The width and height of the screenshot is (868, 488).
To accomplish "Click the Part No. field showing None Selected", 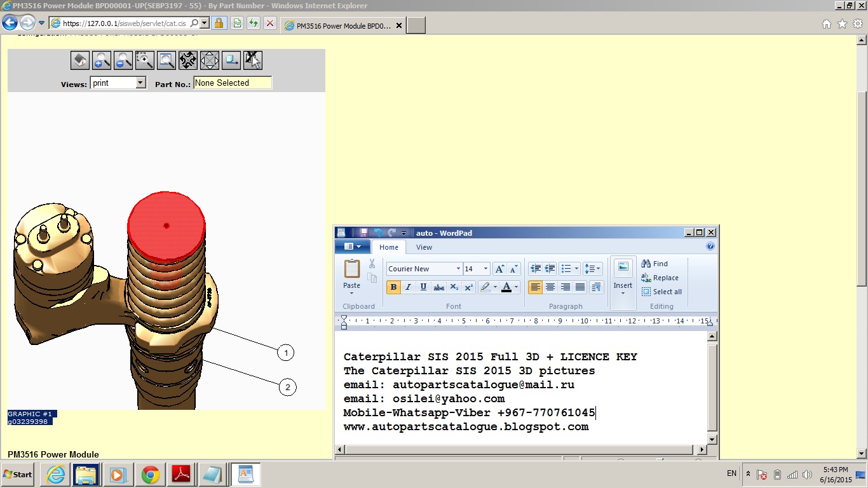I will click(233, 83).
